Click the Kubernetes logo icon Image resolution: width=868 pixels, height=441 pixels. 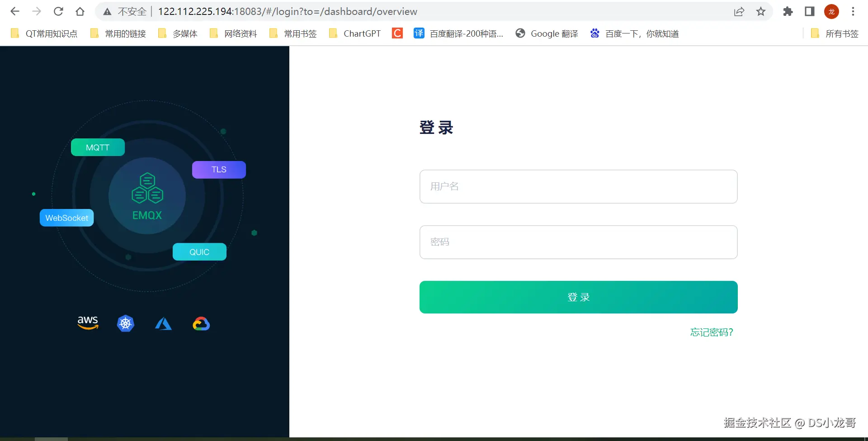[x=126, y=323]
